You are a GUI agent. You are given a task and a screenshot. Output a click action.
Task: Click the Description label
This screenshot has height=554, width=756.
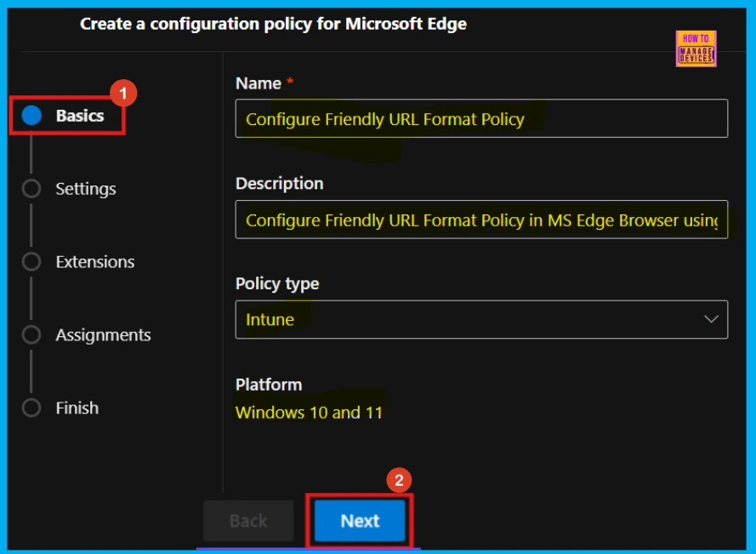point(279,183)
